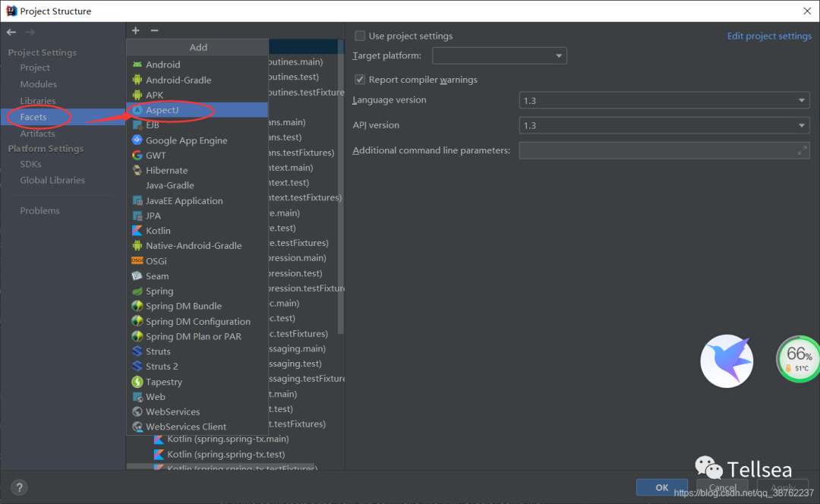820x504 pixels.
Task: Select Kotlin (spring.spring-tx.main) facet
Action: pos(228,439)
